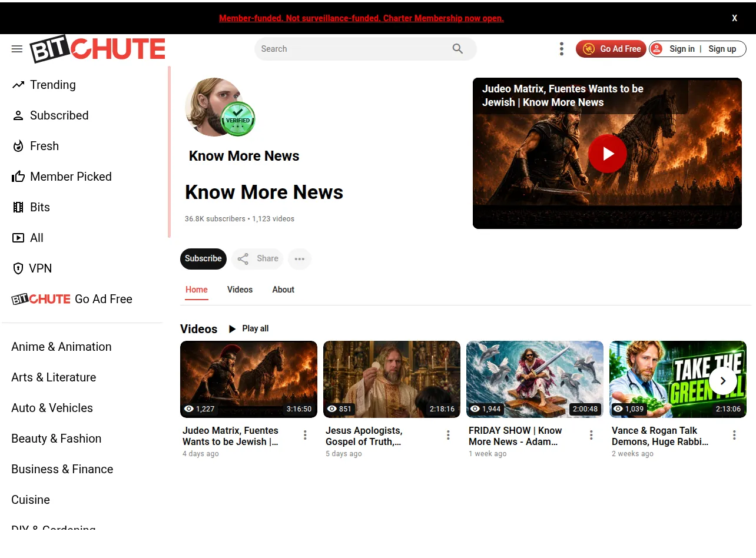
Task: Dismiss the membership banner with X
Action: pos(734,18)
